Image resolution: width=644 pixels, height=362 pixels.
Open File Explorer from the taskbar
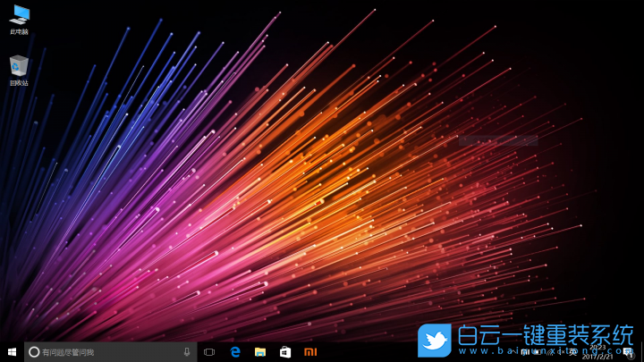click(x=260, y=352)
